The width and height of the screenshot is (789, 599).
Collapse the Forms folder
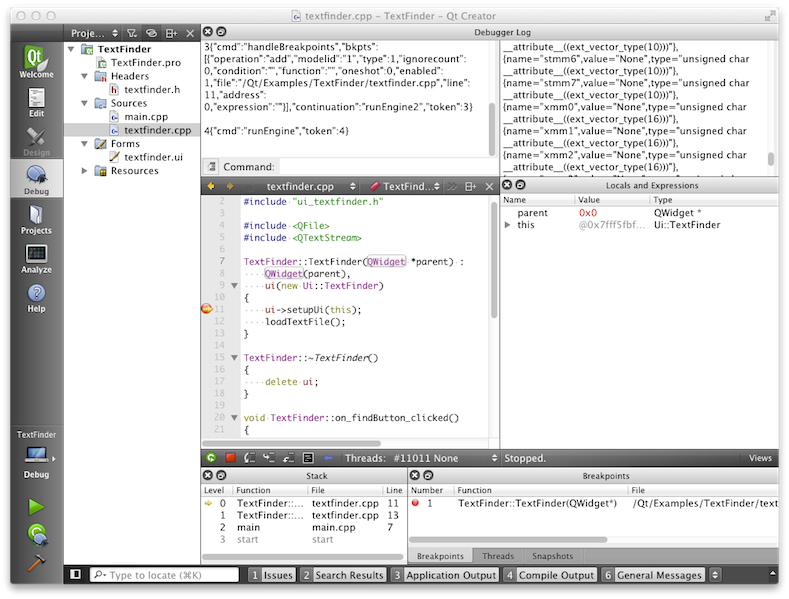85,143
